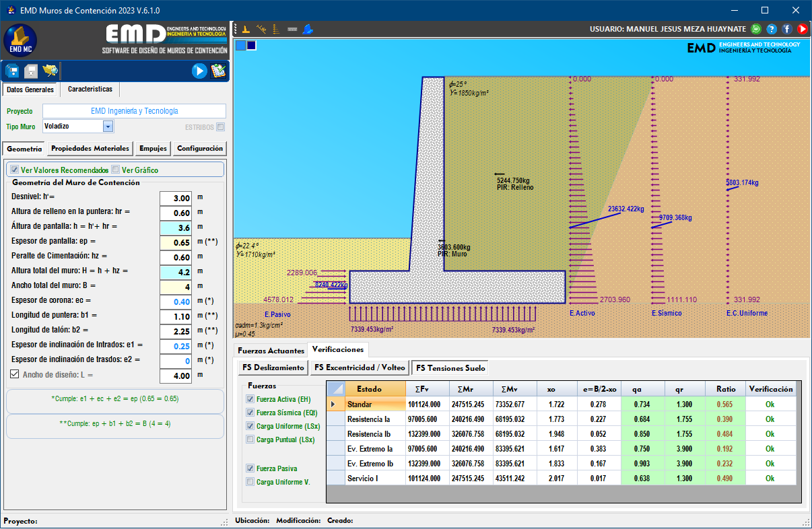Image resolution: width=812 pixels, height=529 pixels.
Task: Open the Propiedades Materiales tab
Action: [x=90, y=149]
